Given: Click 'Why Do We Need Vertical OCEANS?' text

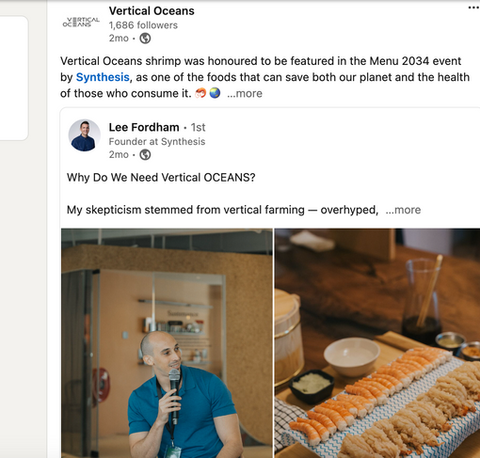Looking at the screenshot, I should tap(161, 177).
